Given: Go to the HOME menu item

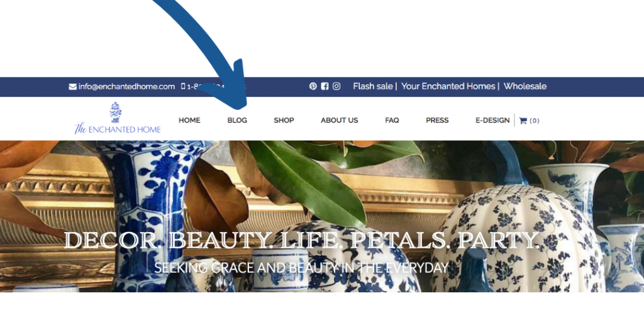Looking at the screenshot, I should (x=189, y=120).
